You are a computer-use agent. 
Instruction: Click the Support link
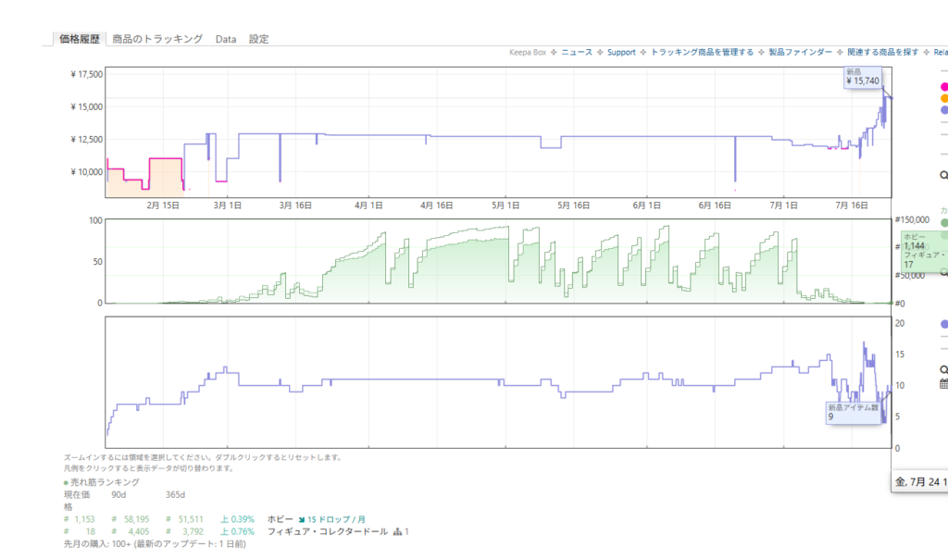[x=621, y=52]
